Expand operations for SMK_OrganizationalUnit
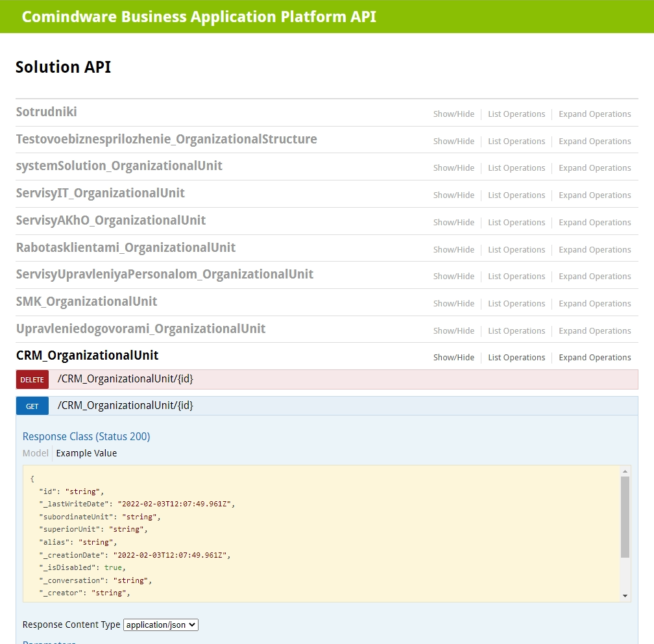 (595, 303)
